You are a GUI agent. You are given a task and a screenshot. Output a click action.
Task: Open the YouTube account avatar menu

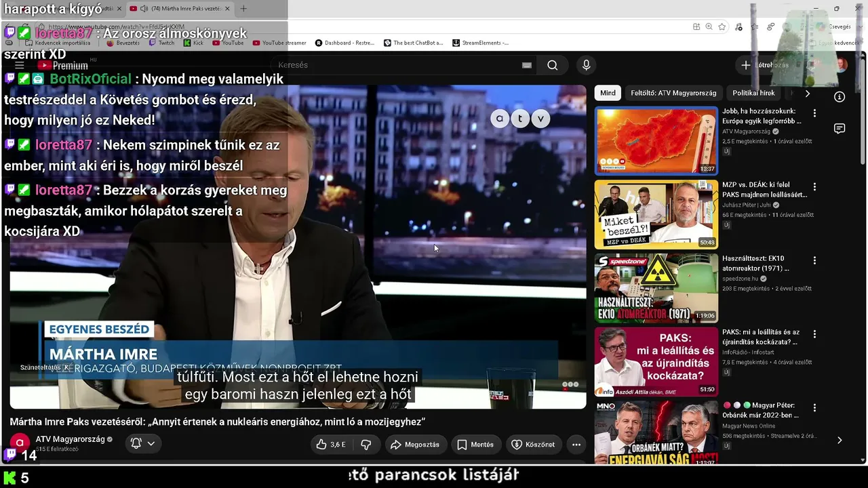(841, 65)
